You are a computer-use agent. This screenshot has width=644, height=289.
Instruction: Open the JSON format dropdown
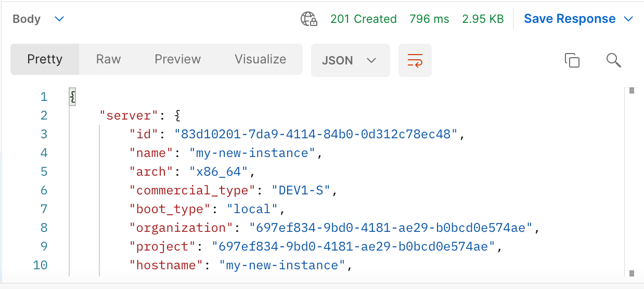coord(350,60)
